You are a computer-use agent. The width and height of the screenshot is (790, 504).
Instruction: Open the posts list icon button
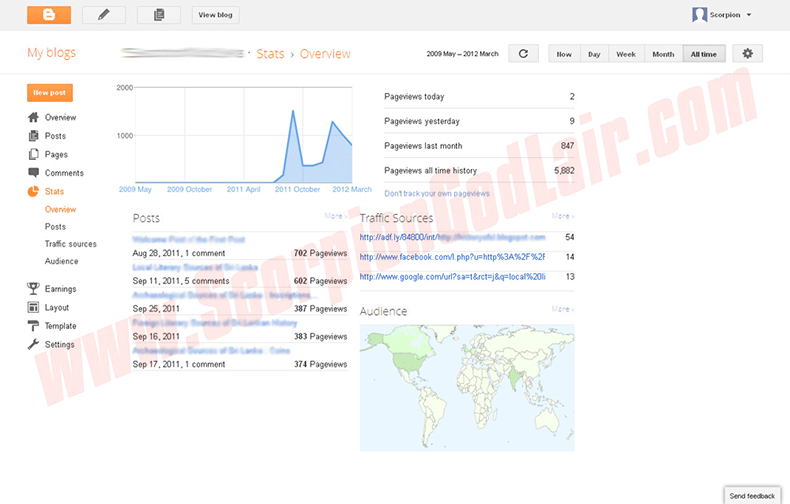[159, 15]
